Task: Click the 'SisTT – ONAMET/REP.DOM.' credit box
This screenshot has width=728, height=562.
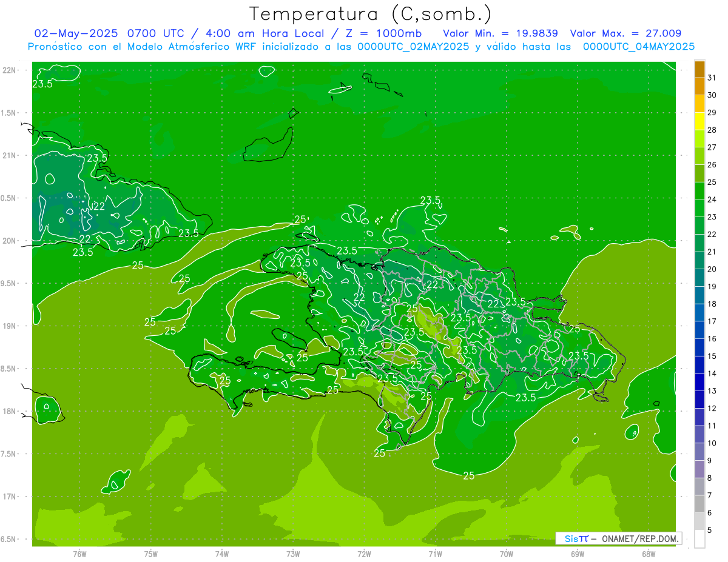Action: click(x=619, y=538)
